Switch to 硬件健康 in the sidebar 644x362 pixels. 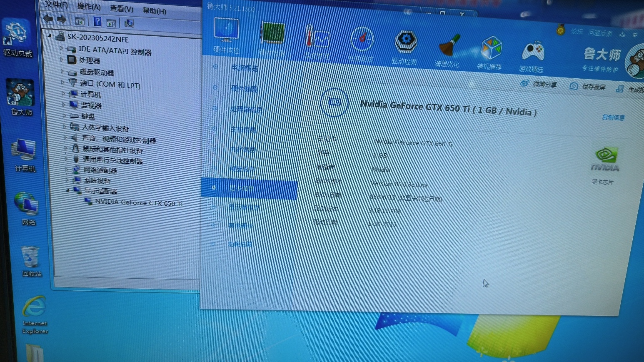point(244,88)
